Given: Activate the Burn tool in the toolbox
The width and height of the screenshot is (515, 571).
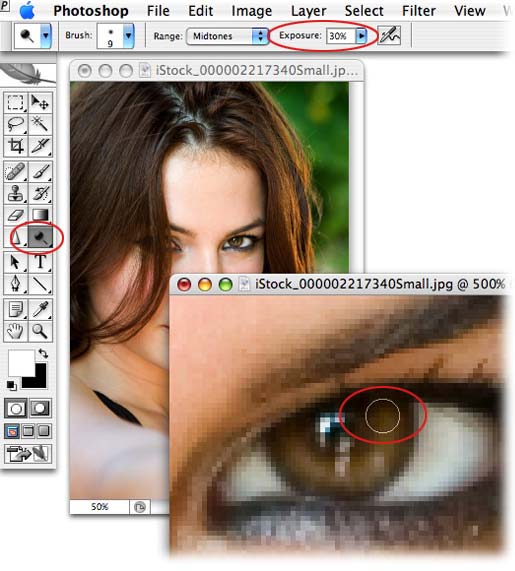Looking at the screenshot, I should click(40, 237).
